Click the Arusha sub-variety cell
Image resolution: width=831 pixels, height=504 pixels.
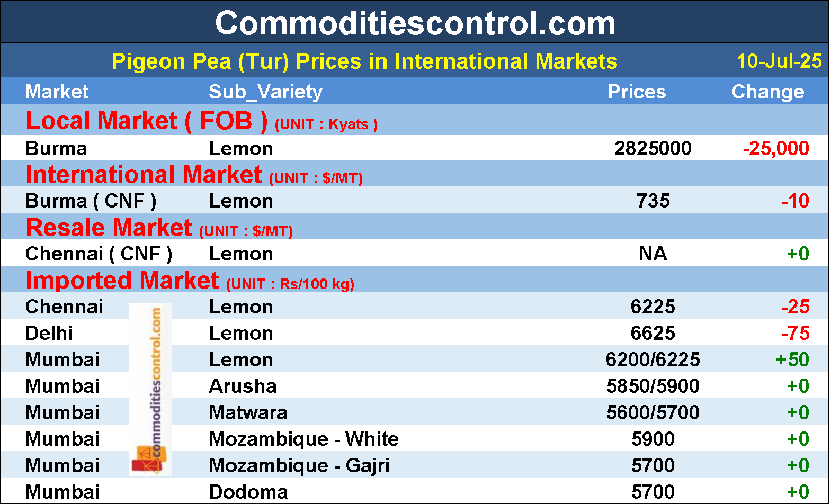(x=243, y=386)
